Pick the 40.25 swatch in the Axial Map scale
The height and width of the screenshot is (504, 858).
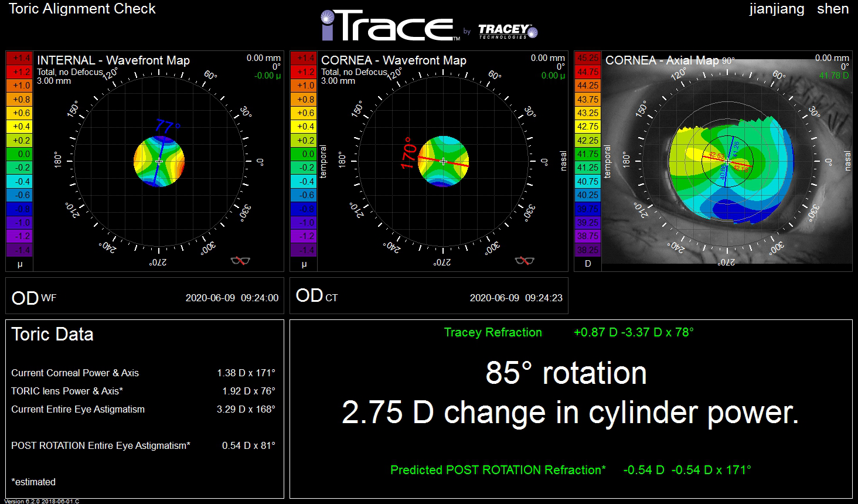(x=588, y=195)
